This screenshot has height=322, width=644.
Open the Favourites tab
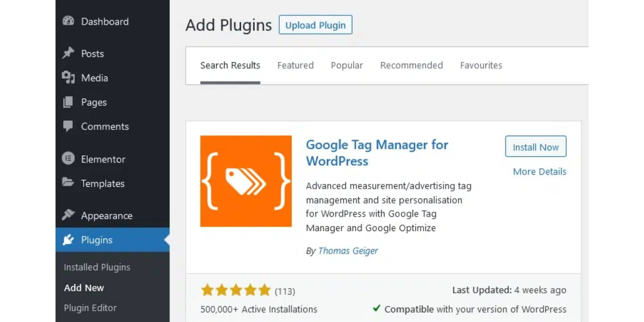click(x=481, y=65)
